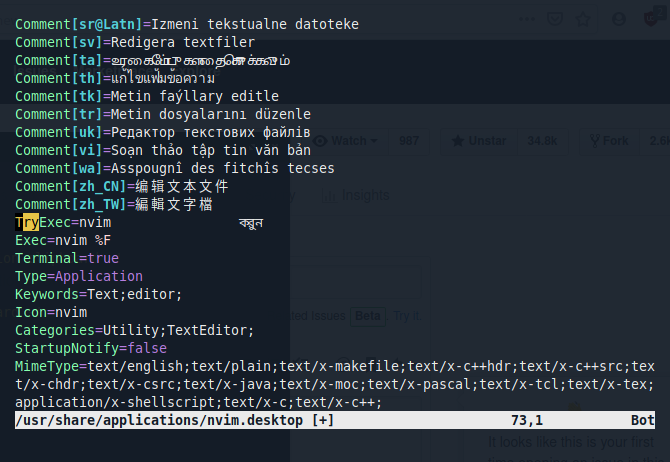This screenshot has height=462, width=670.
Task: Click the file path in the Vim status line
Action: 159,421
